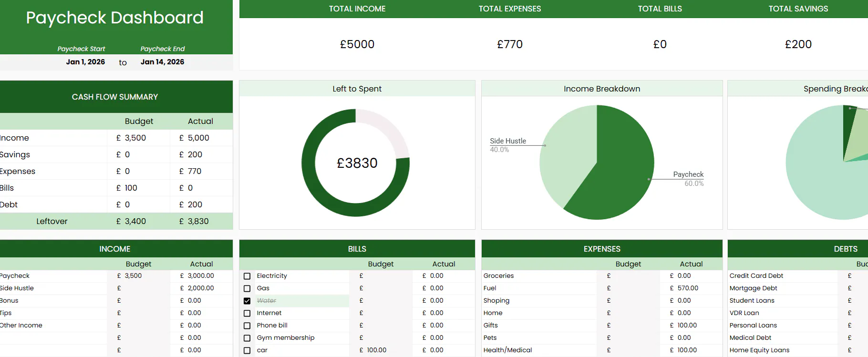The width and height of the screenshot is (868, 357).
Task: Select Side Hustle actual cell 2,000.00
Action: coord(201,288)
